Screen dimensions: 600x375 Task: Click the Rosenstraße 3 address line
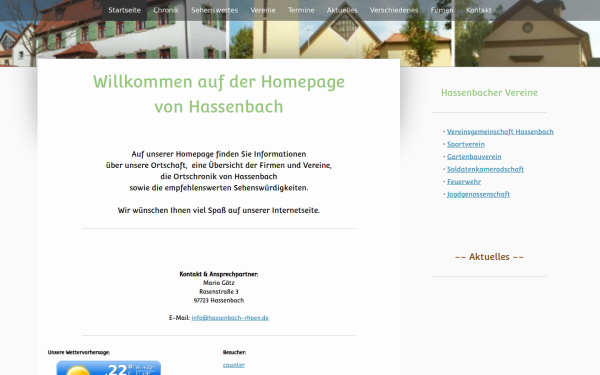pos(219,292)
